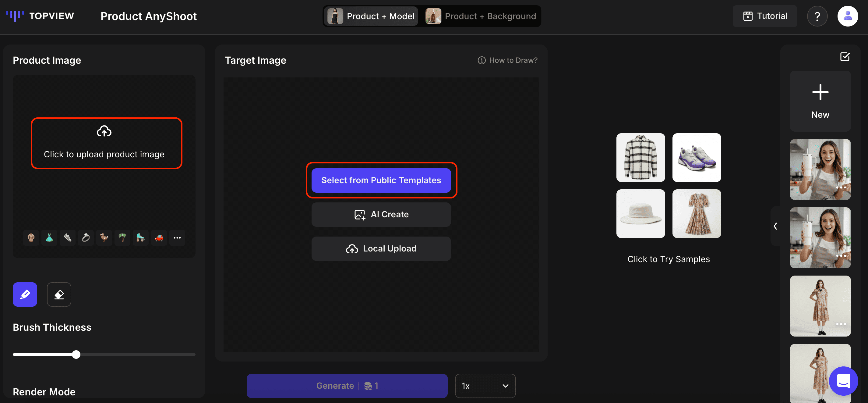The image size is (868, 403).
Task: Expand more sample products with the ellipsis
Action: pos(177,237)
